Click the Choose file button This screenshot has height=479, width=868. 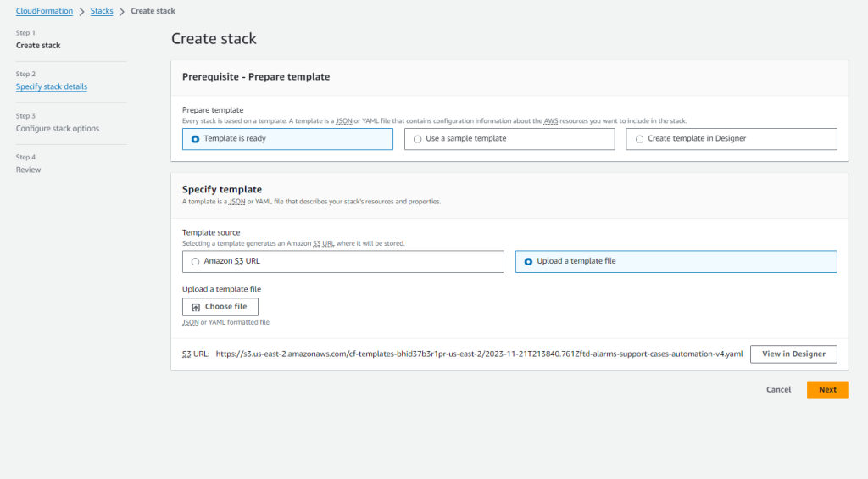tap(220, 307)
